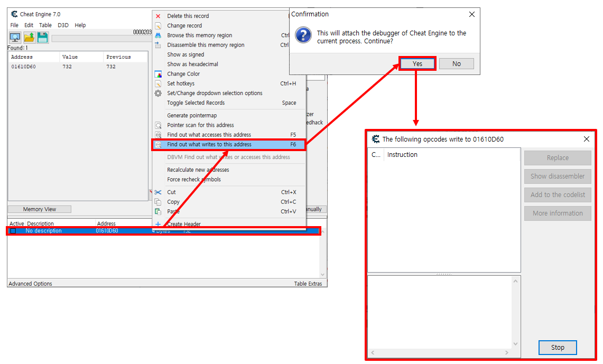Click the Browse memory region icon

158,35
